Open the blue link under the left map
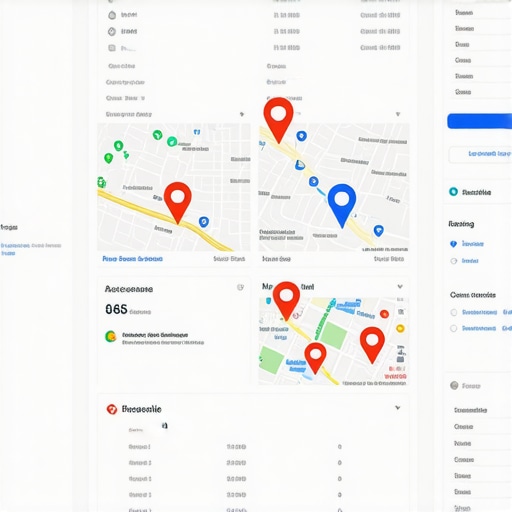The image size is (512, 512). [x=133, y=259]
